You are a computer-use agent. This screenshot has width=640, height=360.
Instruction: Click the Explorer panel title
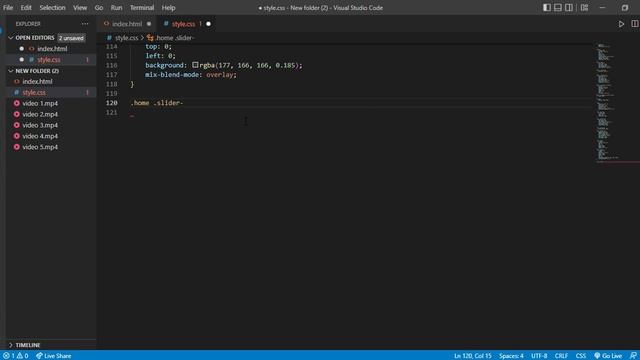(x=28, y=24)
